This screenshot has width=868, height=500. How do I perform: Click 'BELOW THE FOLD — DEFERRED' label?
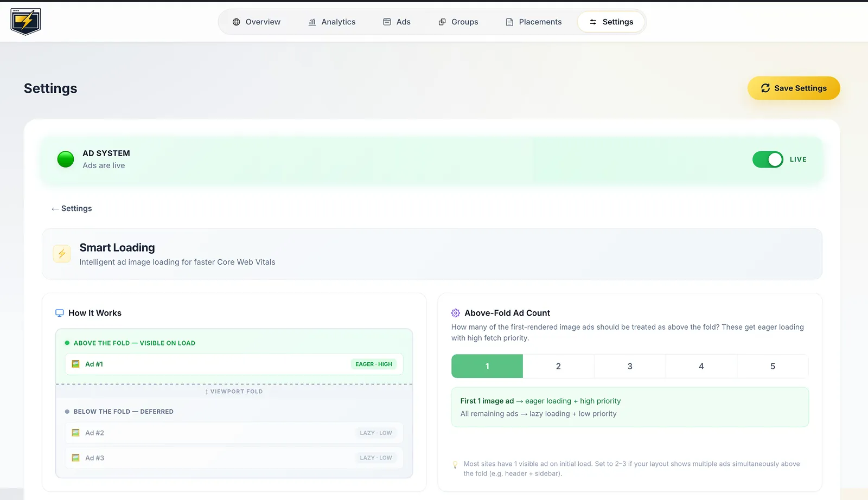[x=124, y=412]
